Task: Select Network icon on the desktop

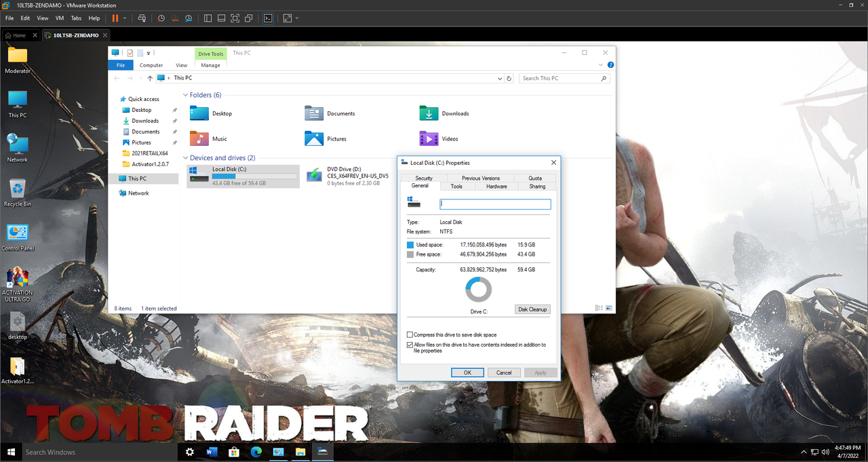Action: tap(18, 148)
